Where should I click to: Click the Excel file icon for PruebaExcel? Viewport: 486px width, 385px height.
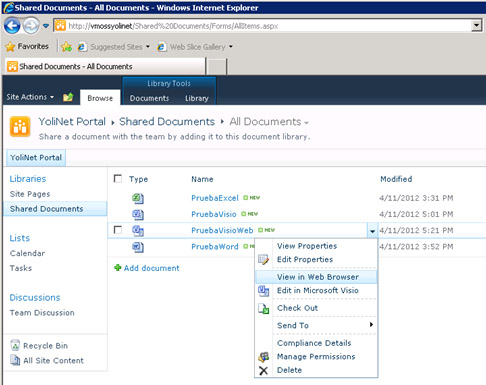pos(138,198)
